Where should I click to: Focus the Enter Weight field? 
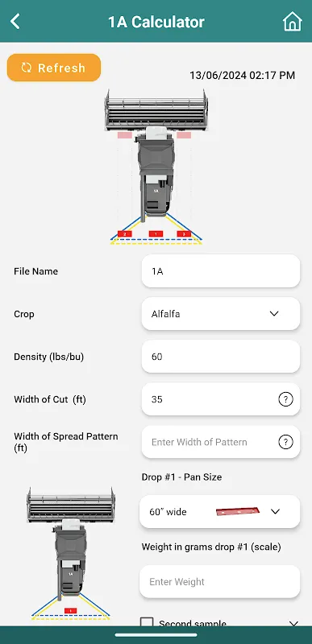click(220, 581)
